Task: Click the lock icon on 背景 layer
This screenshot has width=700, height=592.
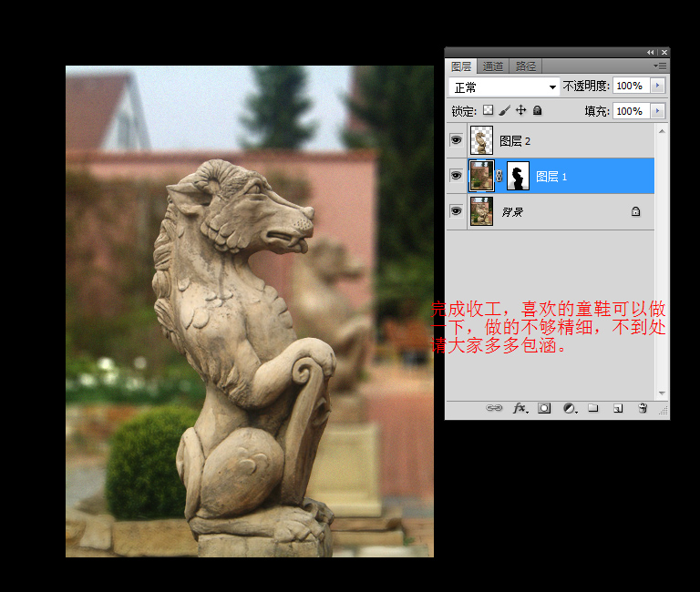Action: pos(635,211)
